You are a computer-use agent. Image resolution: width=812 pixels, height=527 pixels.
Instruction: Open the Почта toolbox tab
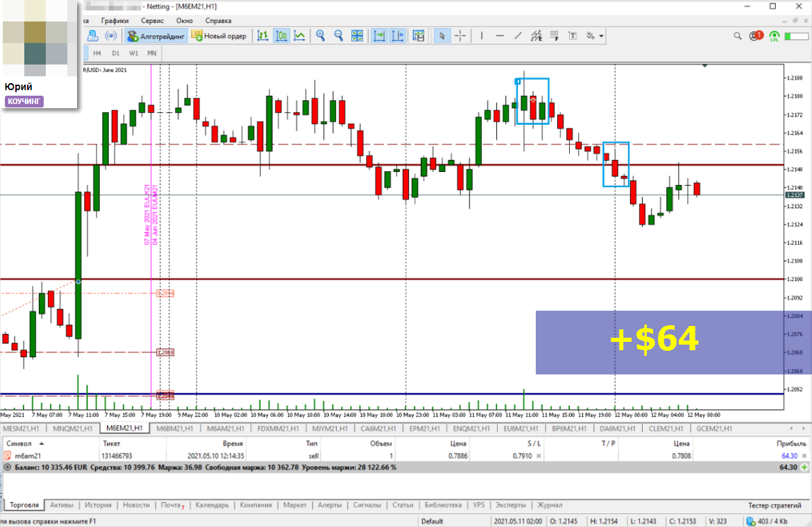click(x=172, y=505)
